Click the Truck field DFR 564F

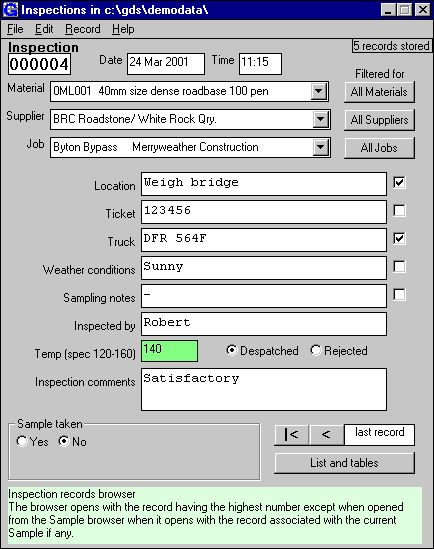(264, 240)
